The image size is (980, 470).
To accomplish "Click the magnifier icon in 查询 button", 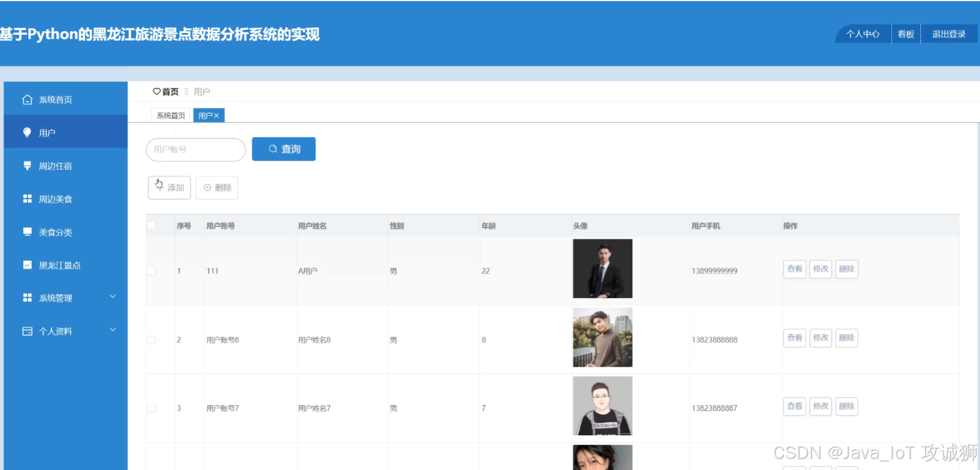I will 273,149.
